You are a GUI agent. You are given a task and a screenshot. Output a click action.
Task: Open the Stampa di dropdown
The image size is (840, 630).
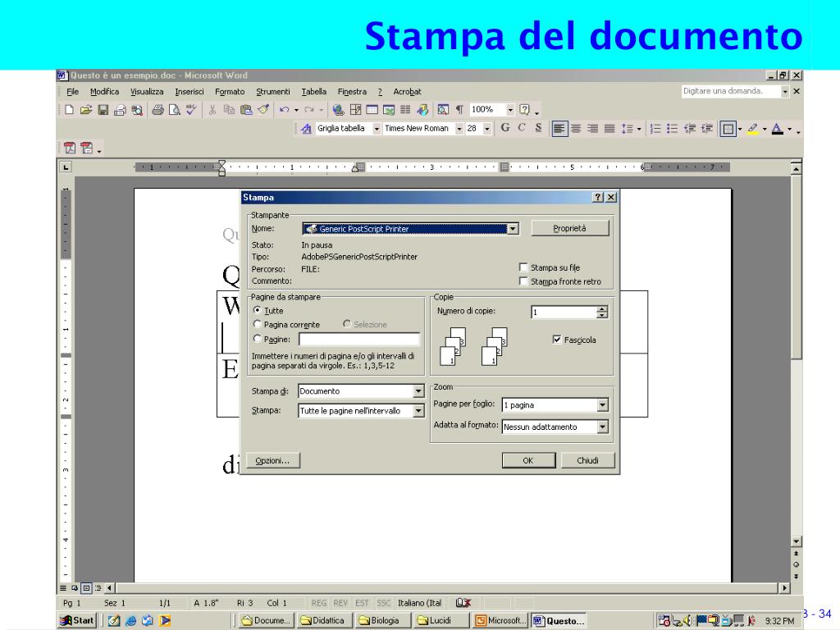[x=418, y=391]
